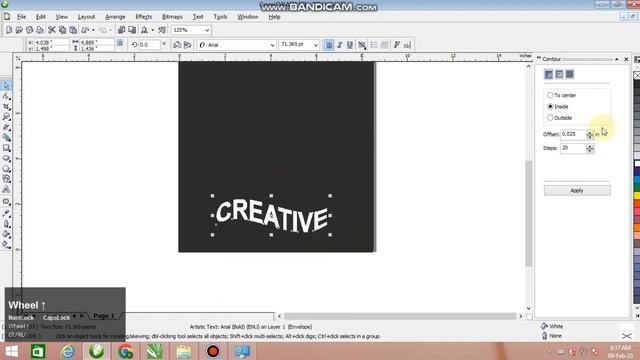Image resolution: width=640 pixels, height=360 pixels.
Task: Open the Arial font list dropdown
Action: (x=272, y=45)
